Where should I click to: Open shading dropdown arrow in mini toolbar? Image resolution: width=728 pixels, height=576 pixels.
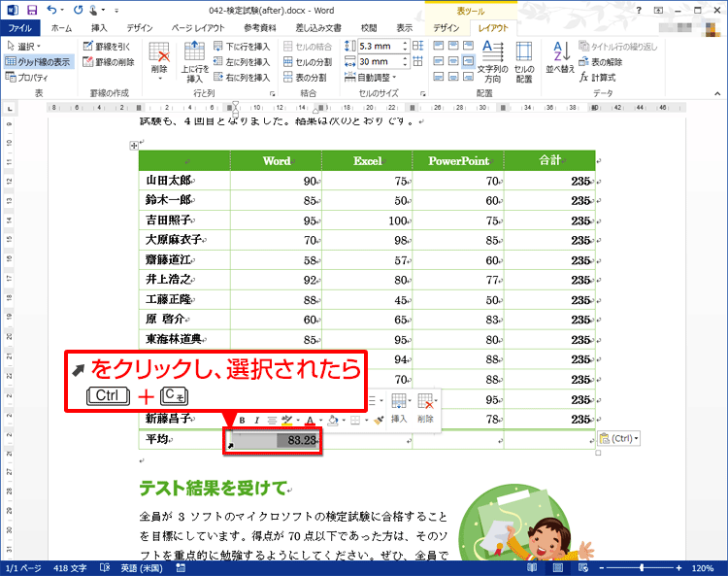(344, 421)
